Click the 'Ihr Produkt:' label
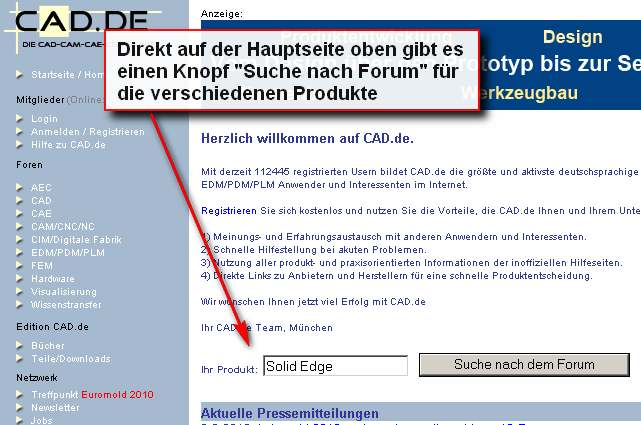Screen dimensions: 641x425 click(x=229, y=370)
